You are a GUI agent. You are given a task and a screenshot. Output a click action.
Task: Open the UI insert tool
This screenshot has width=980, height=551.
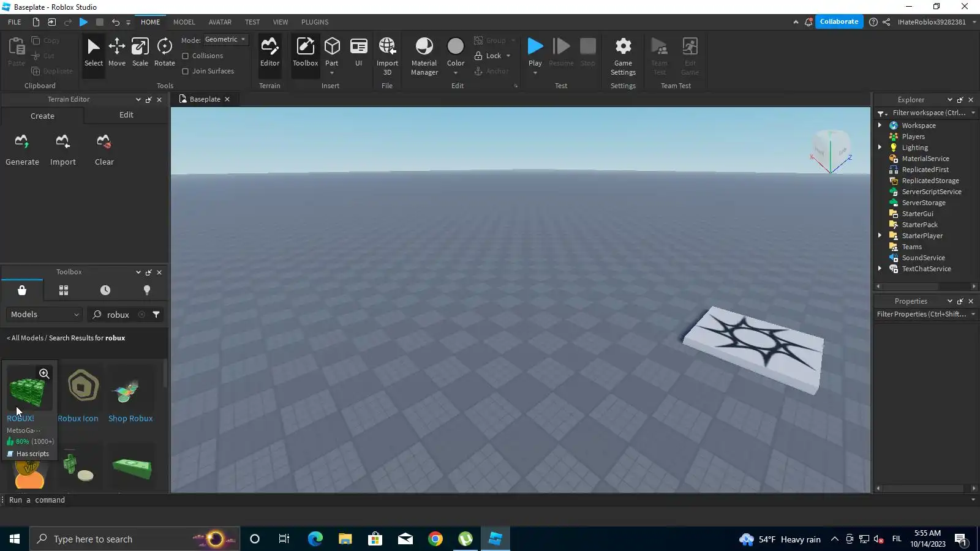pos(359,52)
